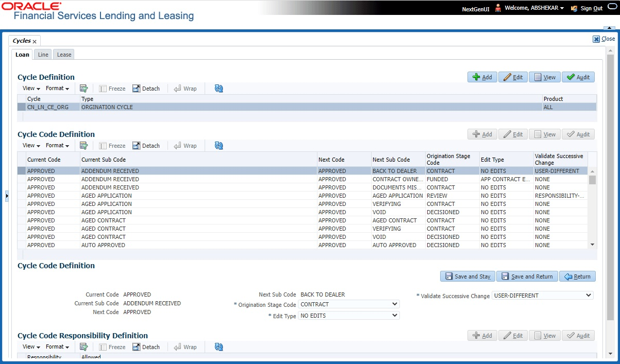Image resolution: width=620 pixels, height=364 pixels.
Task: Click the NextGenUI link
Action: (476, 9)
